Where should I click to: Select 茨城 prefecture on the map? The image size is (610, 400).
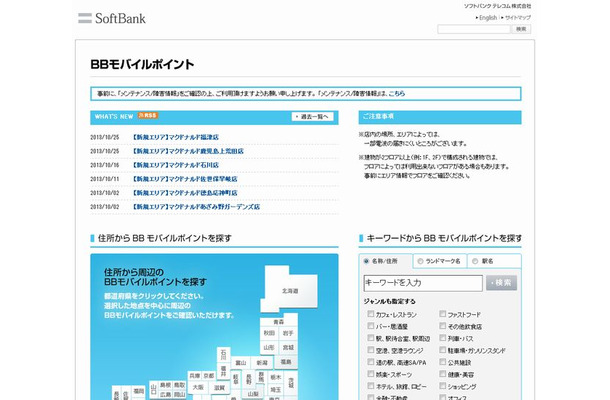point(291,383)
